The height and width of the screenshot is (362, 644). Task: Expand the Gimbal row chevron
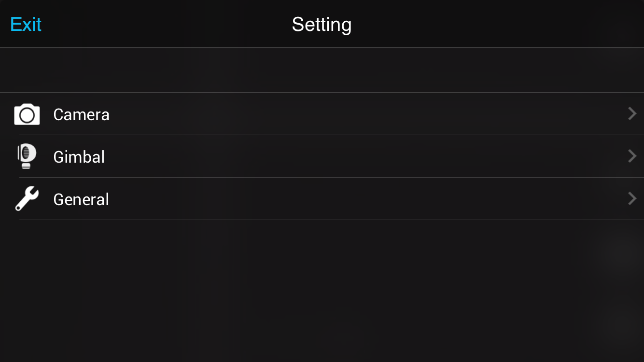[632, 156]
